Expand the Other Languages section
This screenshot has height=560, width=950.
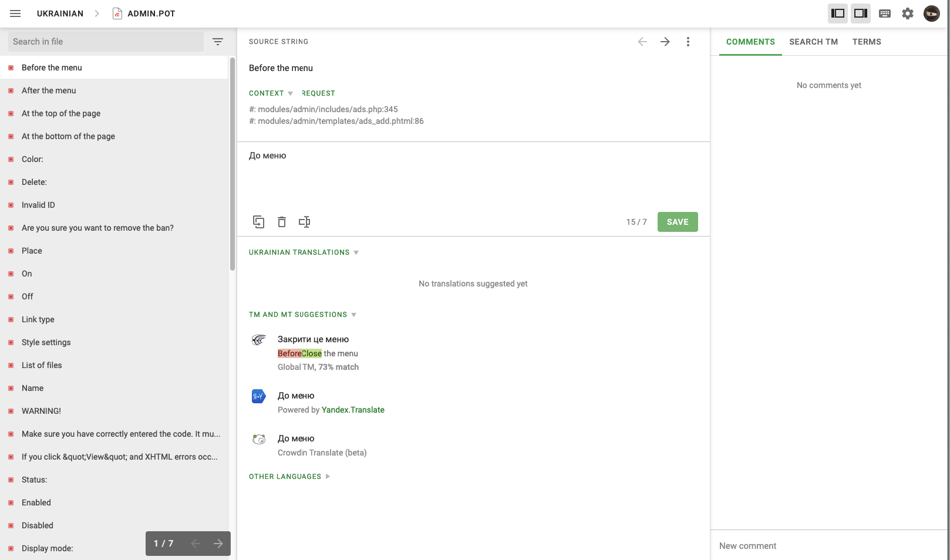289,477
